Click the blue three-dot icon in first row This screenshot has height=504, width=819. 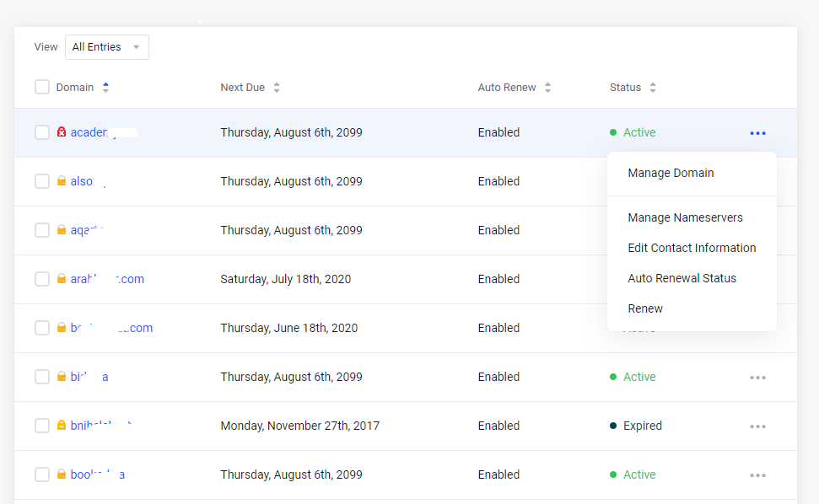pos(757,133)
